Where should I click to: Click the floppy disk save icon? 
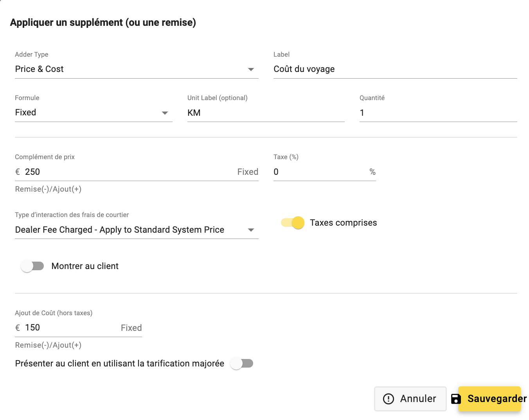point(456,398)
